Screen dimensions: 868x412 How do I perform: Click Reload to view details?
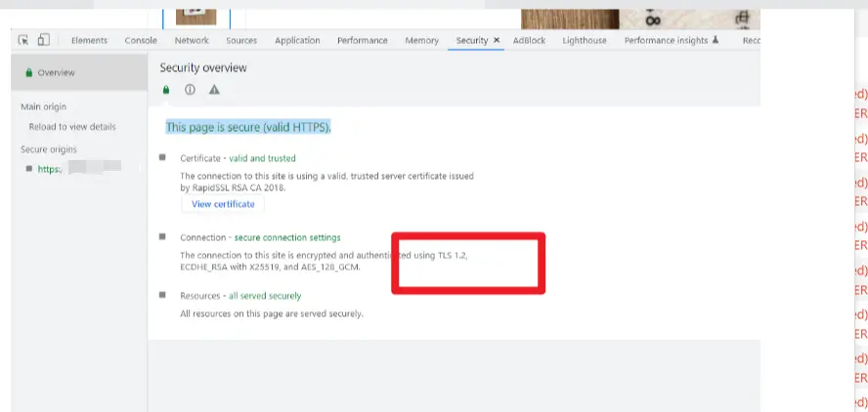click(x=72, y=127)
